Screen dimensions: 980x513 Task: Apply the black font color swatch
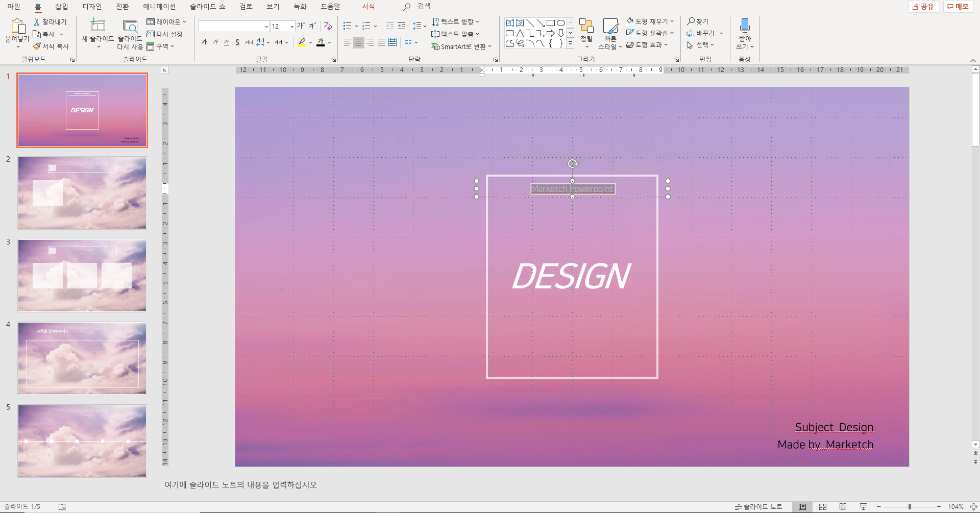coord(321,42)
